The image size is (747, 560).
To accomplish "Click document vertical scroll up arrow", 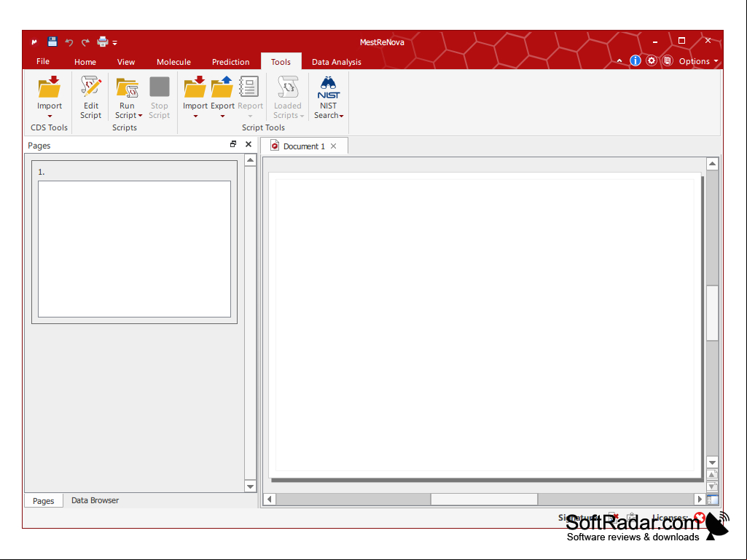I will click(712, 165).
